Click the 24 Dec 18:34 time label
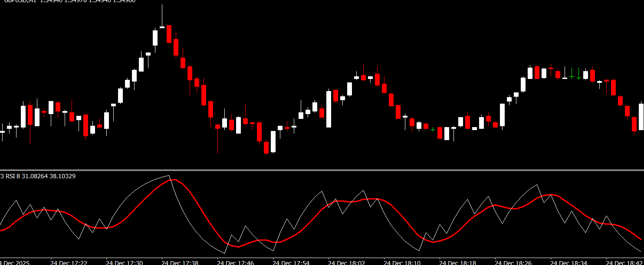The width and height of the screenshot is (644, 265). pyautogui.click(x=568, y=262)
